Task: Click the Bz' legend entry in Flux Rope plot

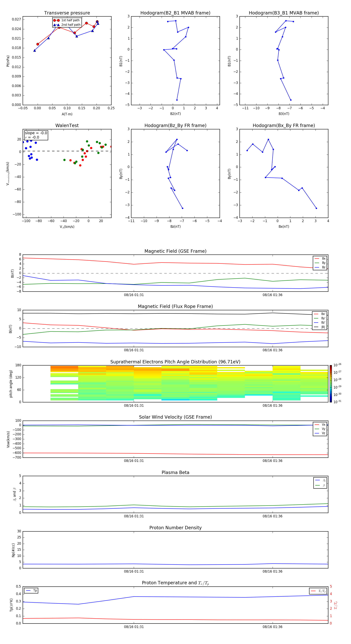Action: click(x=320, y=323)
